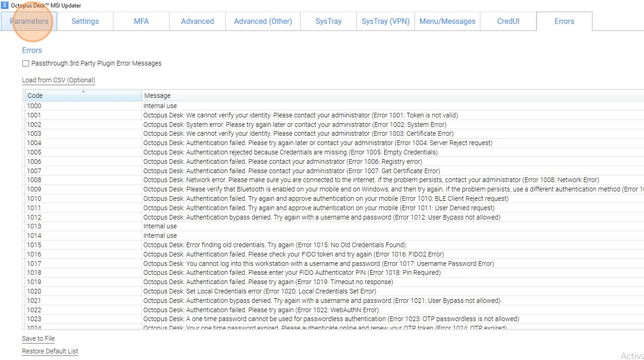Select code cell 1013
This screenshot has width=644, height=360.
[82, 227]
